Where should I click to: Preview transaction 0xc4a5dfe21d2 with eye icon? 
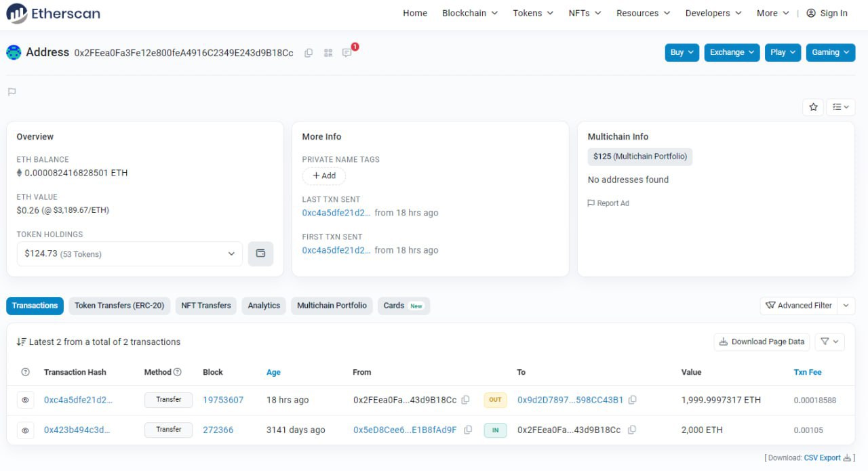tap(25, 400)
